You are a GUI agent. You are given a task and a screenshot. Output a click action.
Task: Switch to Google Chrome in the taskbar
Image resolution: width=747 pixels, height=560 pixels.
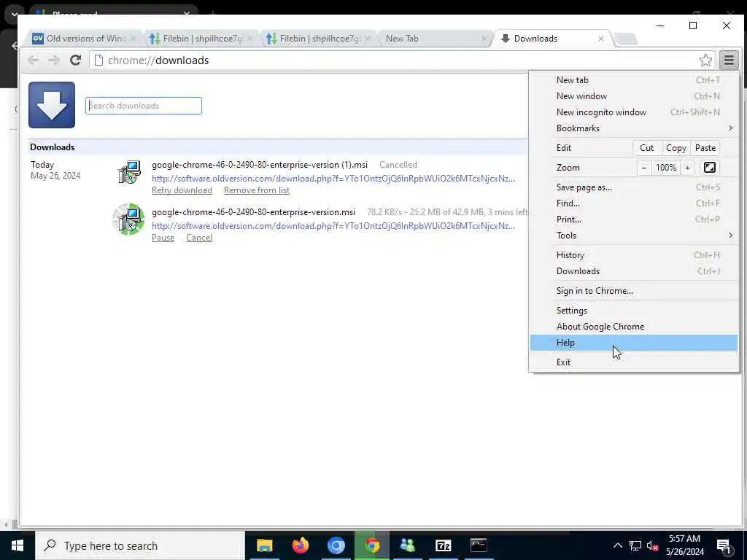pyautogui.click(x=371, y=545)
